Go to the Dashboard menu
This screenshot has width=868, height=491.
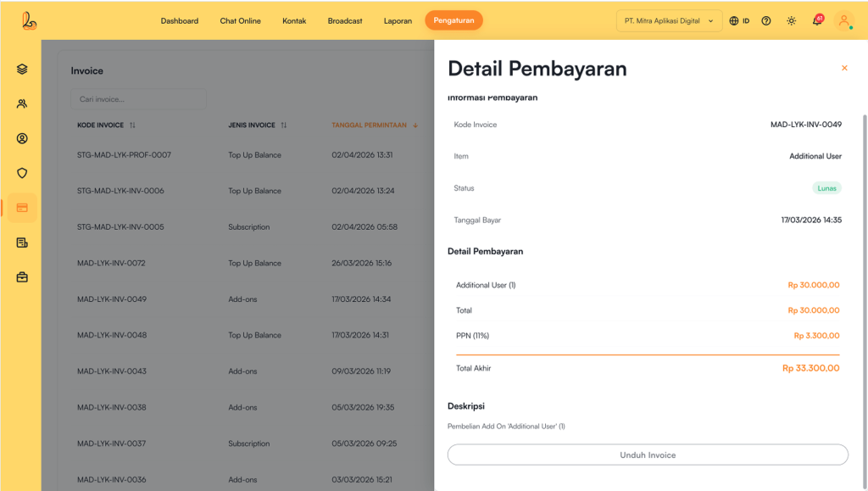click(180, 21)
